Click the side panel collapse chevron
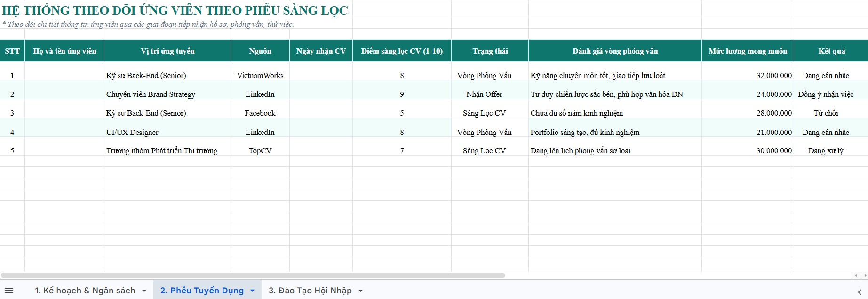Image resolution: width=868 pixels, height=299 pixels. pos(860,292)
